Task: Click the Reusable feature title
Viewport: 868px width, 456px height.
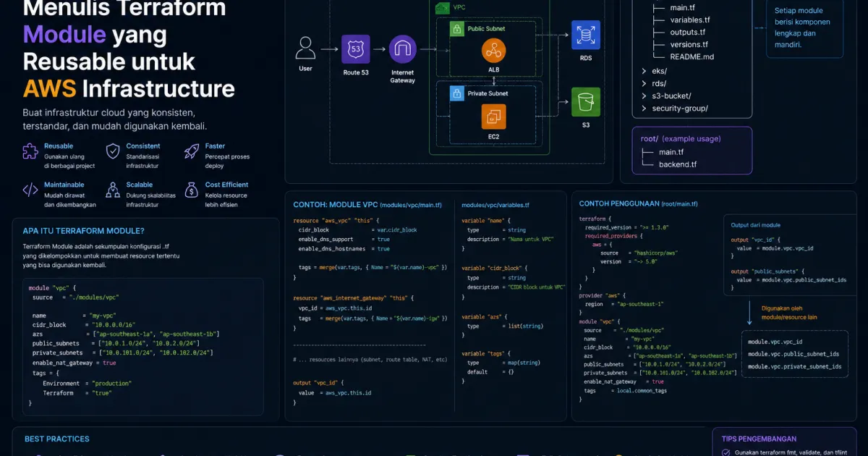Action: (x=59, y=146)
